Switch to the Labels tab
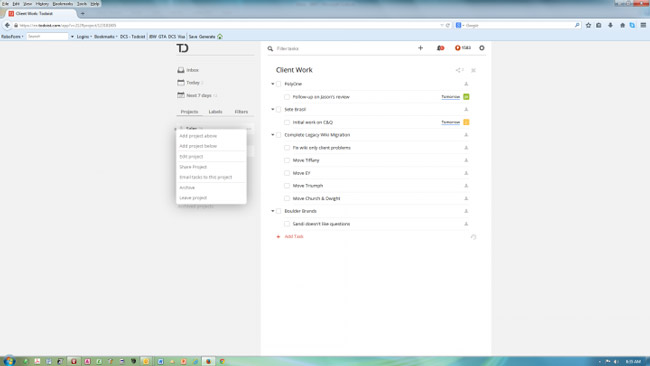The width and height of the screenshot is (650, 366). click(x=215, y=112)
